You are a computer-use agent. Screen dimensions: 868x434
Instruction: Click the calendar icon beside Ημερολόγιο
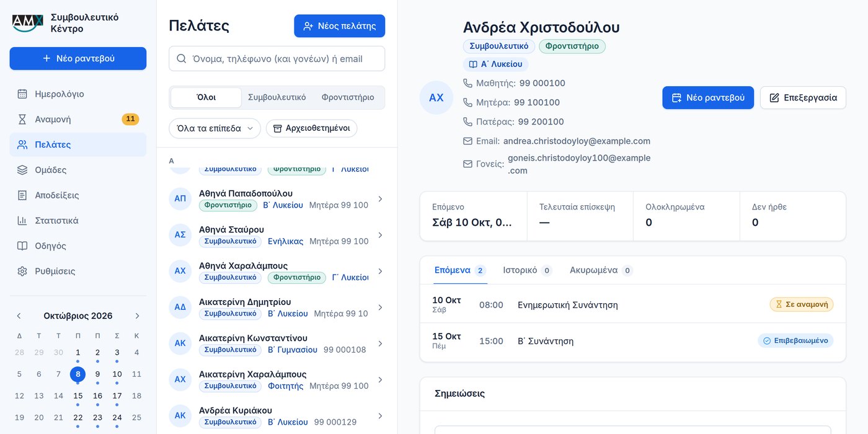22,94
